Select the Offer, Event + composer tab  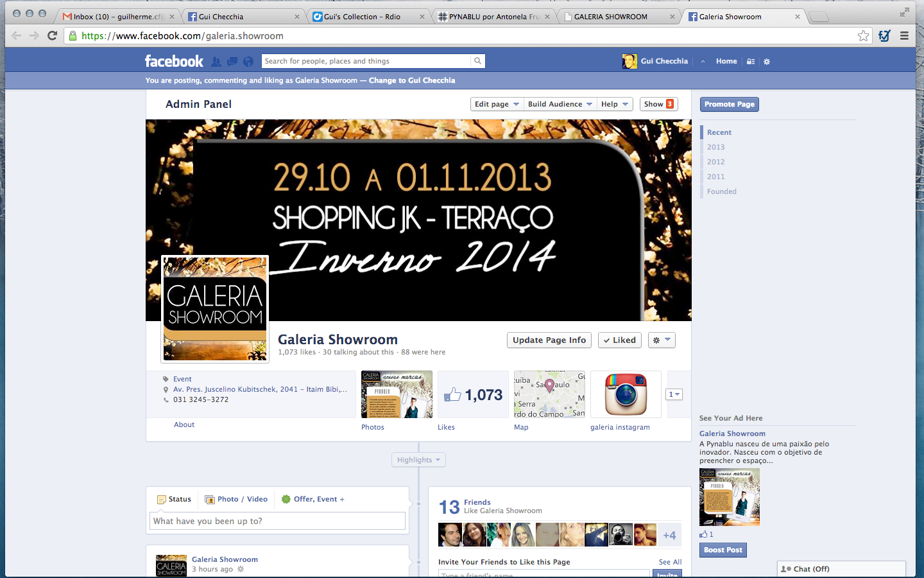[313, 499]
